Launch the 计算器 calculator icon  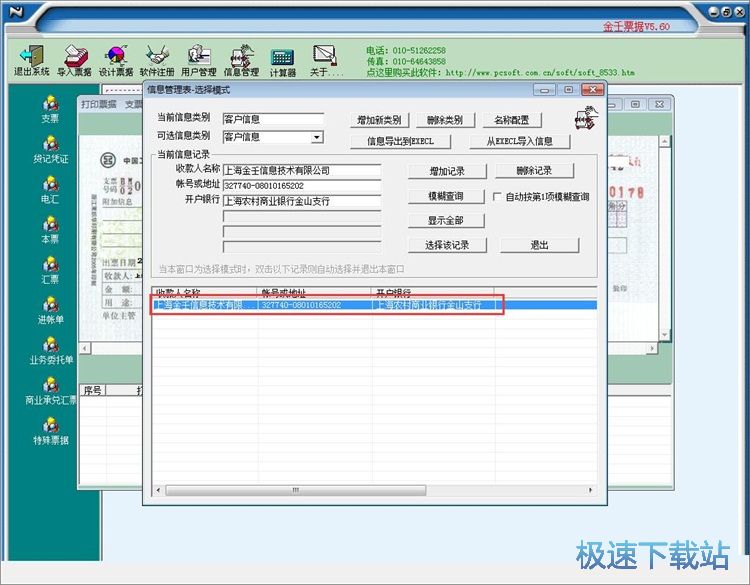click(x=283, y=62)
